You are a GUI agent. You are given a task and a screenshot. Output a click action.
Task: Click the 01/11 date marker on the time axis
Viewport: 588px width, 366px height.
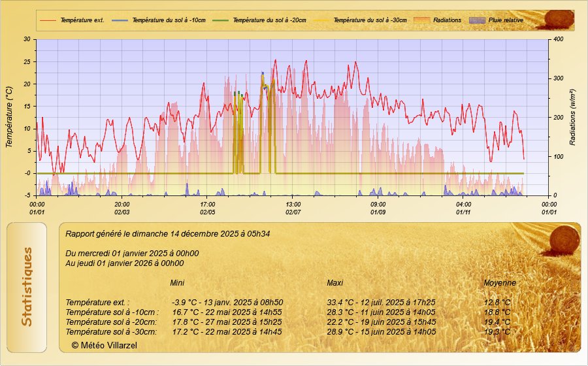tap(464, 212)
